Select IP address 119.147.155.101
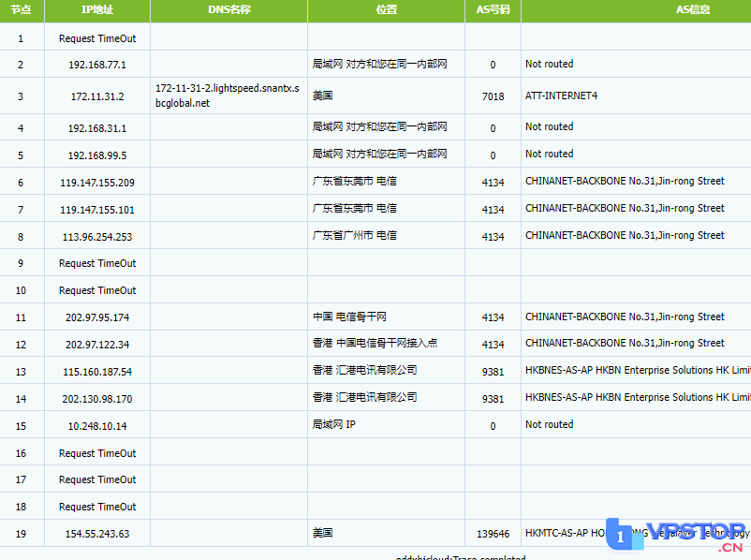 (x=97, y=210)
